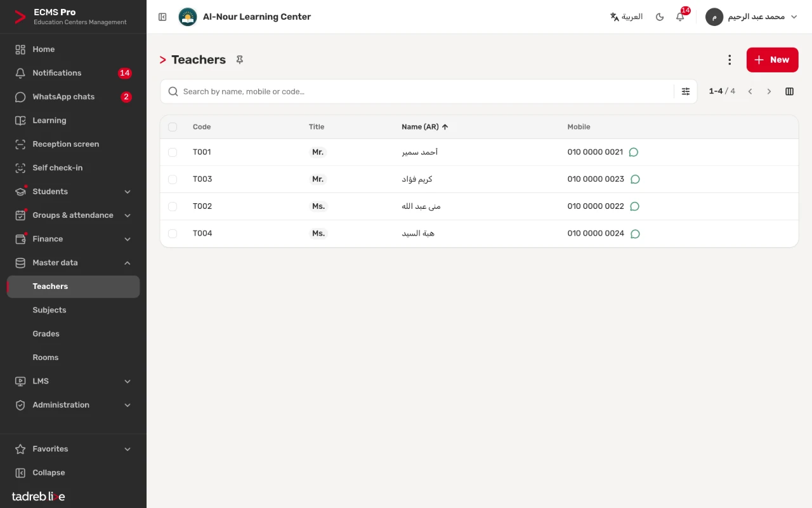Open Subjects under Master data
The image size is (812, 508).
coord(73,310)
